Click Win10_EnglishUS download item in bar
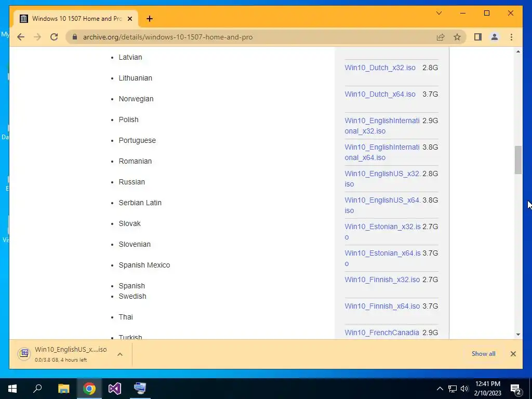This screenshot has width=532, height=399. pyautogui.click(x=71, y=354)
